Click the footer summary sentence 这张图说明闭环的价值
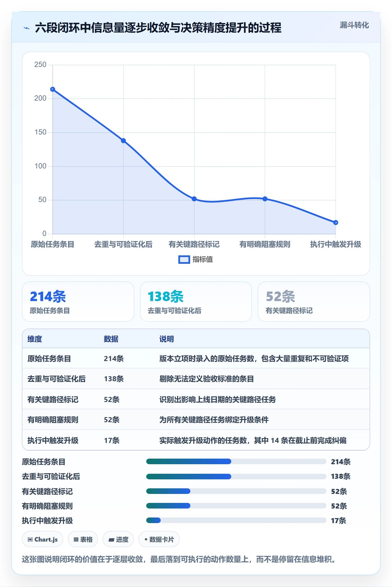Viewport: 392px width, 587px height. coord(179,559)
